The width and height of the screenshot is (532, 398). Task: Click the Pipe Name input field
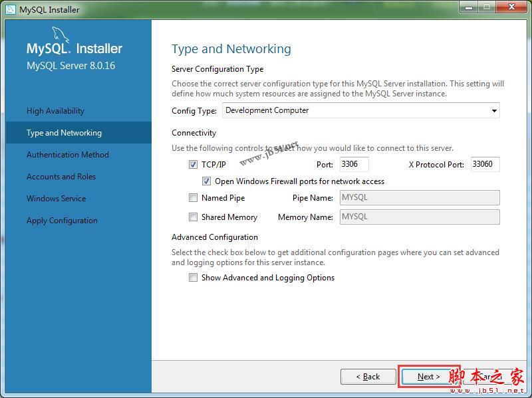(419, 197)
